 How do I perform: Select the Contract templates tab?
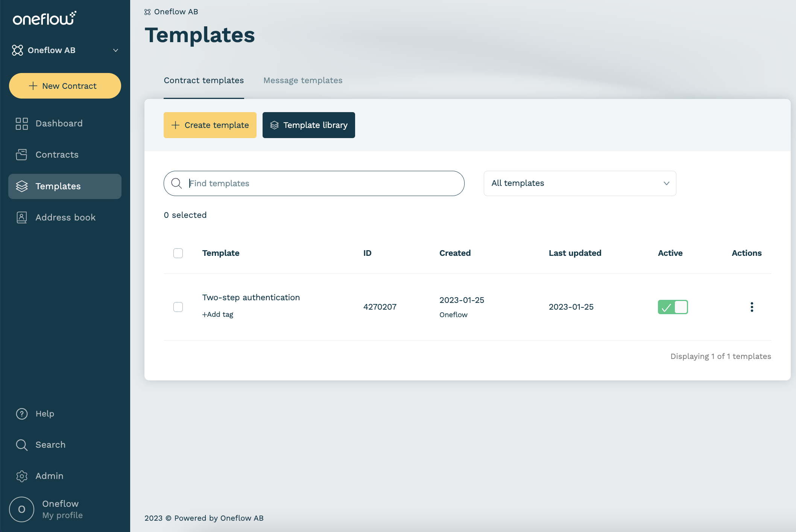(x=204, y=81)
